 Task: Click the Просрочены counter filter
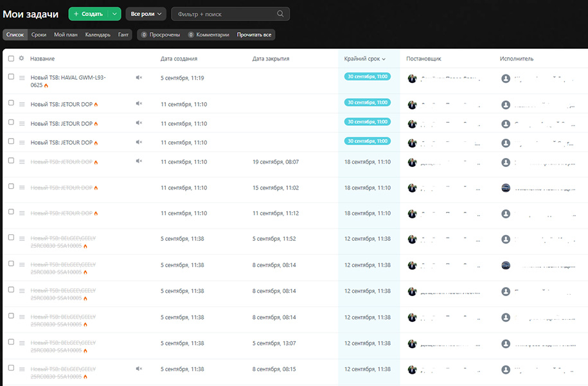point(160,35)
